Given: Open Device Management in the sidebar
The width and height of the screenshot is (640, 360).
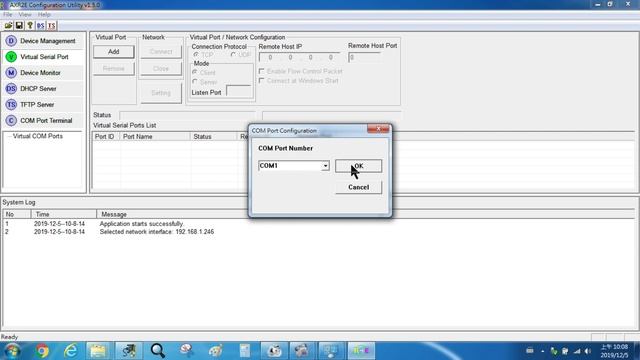Looking at the screenshot, I should [x=43, y=41].
